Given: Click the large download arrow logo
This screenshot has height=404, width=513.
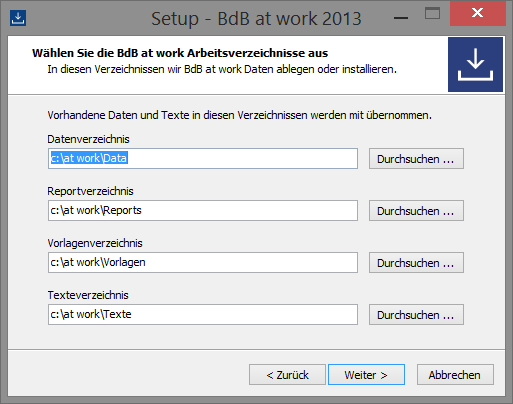Looking at the screenshot, I should pyautogui.click(x=475, y=64).
